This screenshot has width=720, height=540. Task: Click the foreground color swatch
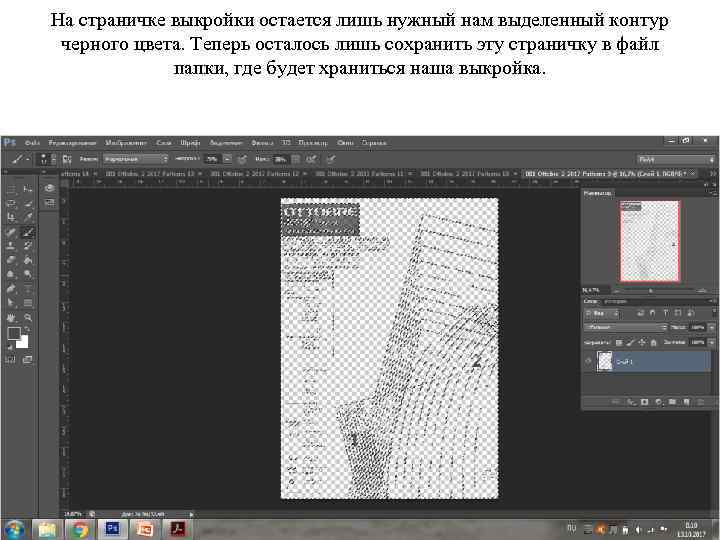pyautogui.click(x=14, y=334)
